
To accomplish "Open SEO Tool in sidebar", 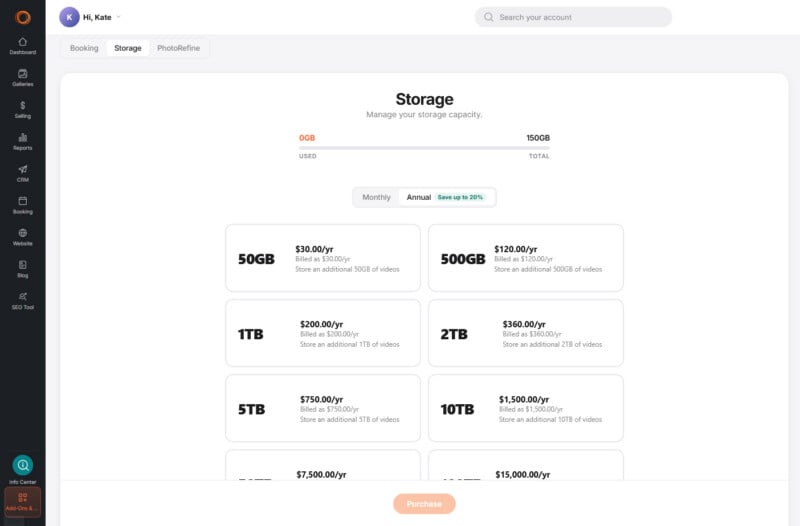I will point(22,300).
